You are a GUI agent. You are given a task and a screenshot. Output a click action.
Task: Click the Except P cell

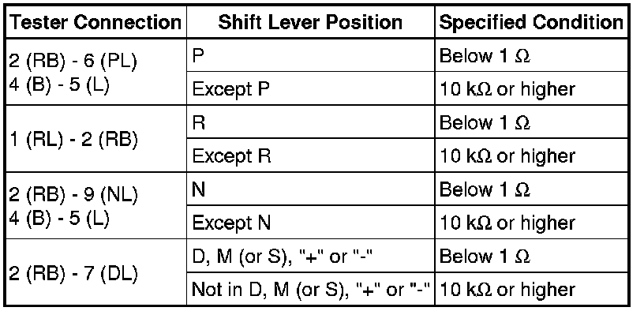310,88
